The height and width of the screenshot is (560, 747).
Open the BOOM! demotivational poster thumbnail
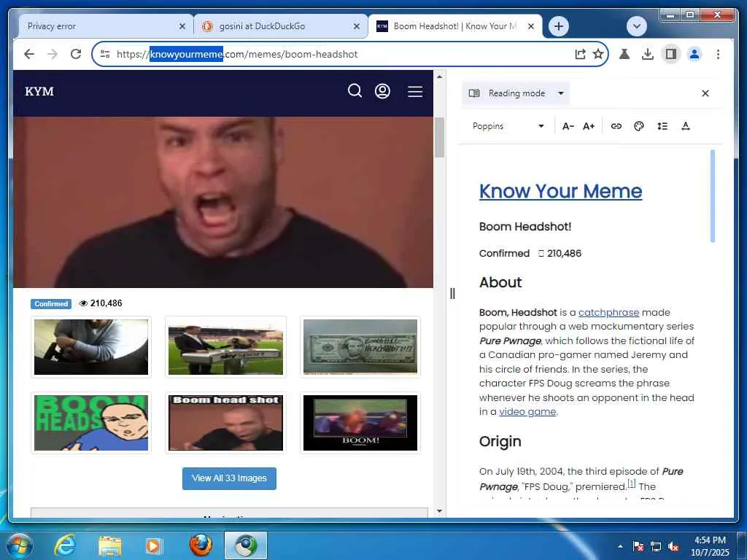[x=360, y=423]
